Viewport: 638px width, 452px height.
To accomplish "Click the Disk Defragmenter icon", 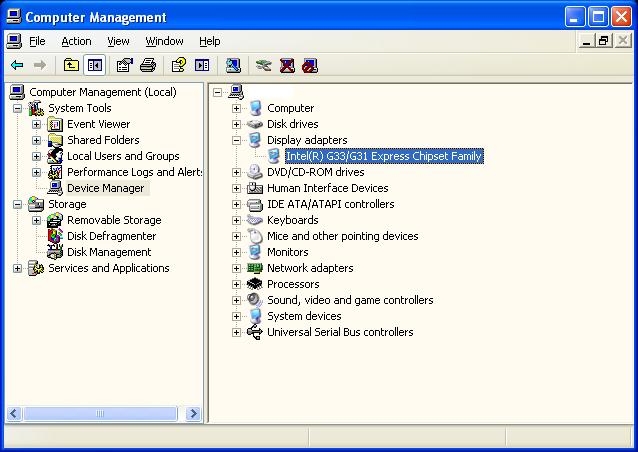I will pos(55,236).
